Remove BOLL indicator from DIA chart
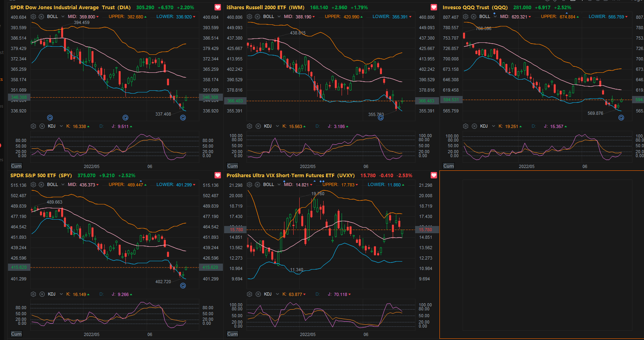 click(x=42, y=17)
